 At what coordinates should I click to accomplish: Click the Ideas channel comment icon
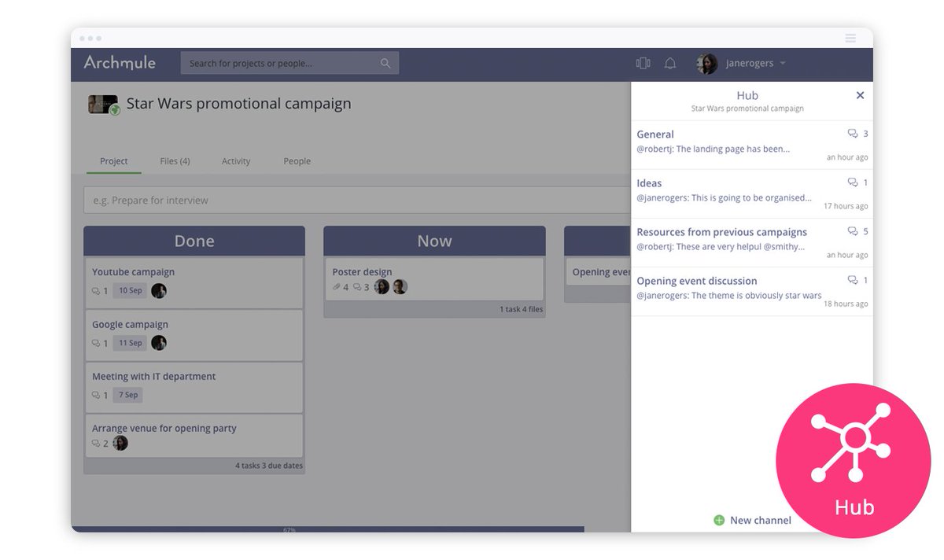[x=853, y=182]
